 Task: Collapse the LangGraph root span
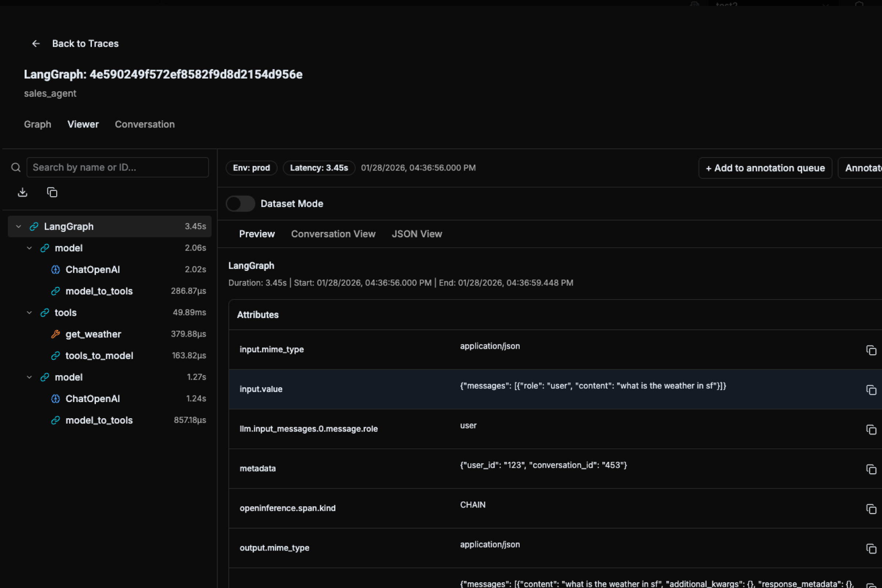(18, 226)
